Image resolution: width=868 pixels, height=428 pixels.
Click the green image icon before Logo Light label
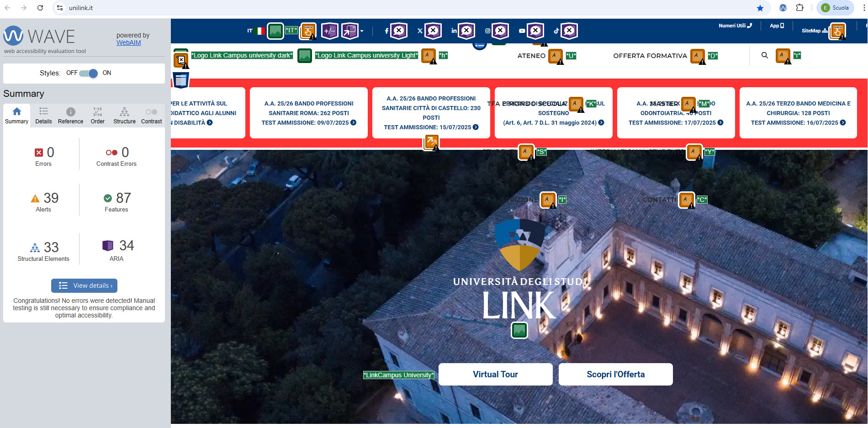tap(305, 56)
